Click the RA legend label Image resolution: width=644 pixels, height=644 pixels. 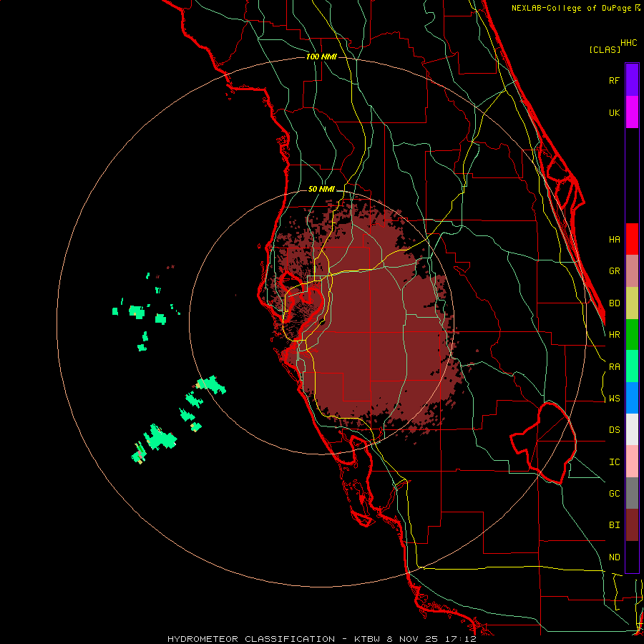pos(614,367)
